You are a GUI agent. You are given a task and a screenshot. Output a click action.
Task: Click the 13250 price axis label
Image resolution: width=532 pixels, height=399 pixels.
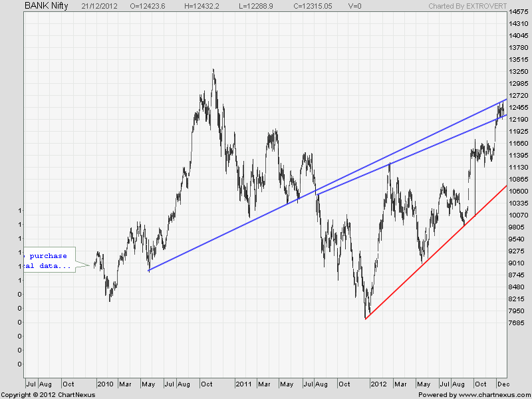pyautogui.click(x=518, y=72)
